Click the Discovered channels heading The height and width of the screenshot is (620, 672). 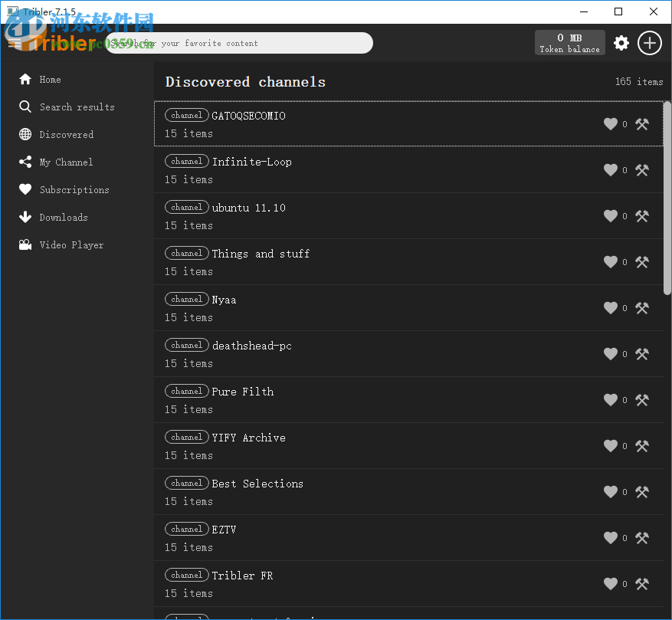point(245,82)
